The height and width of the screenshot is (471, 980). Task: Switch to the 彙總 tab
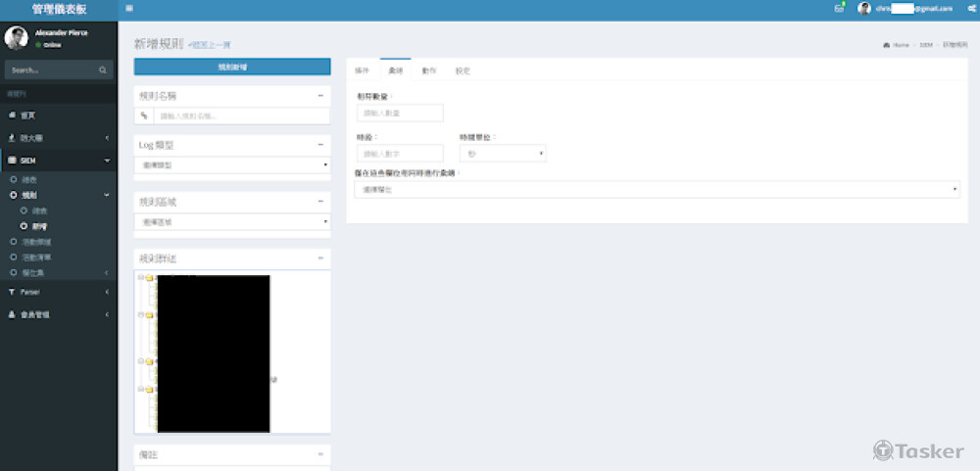396,71
